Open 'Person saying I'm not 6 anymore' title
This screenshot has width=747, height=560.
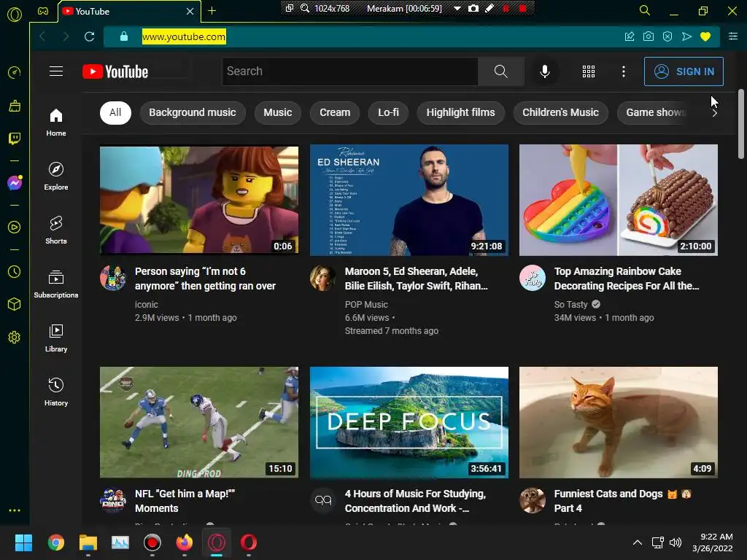[205, 279]
